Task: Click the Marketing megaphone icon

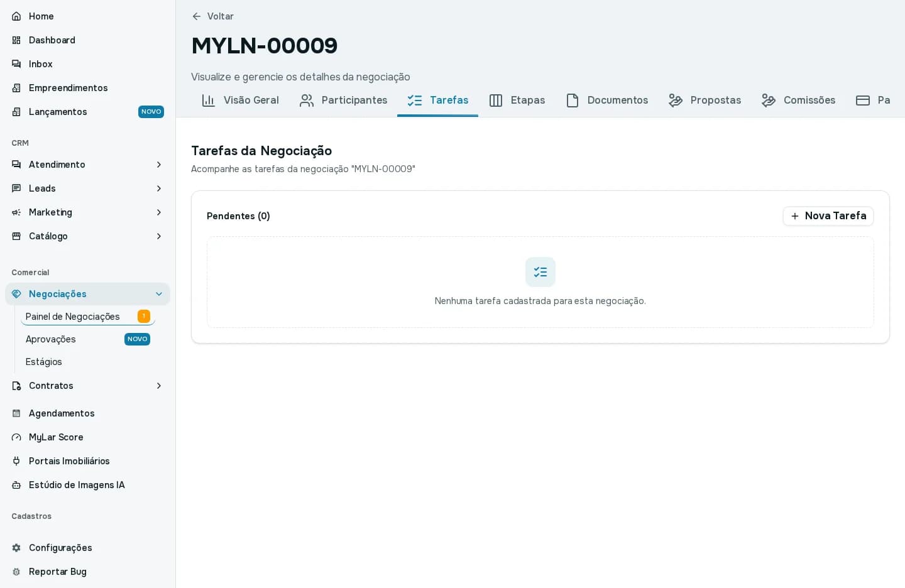Action: [x=16, y=212]
